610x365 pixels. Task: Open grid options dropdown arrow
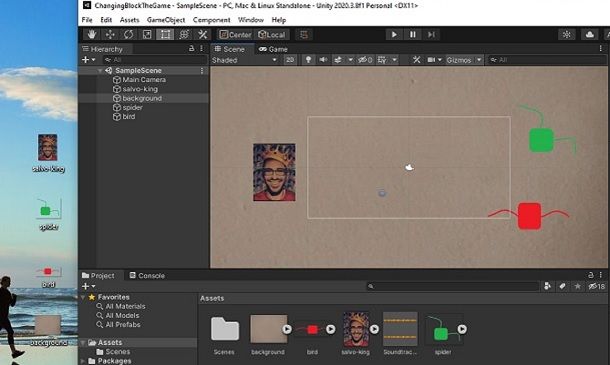click(394, 60)
